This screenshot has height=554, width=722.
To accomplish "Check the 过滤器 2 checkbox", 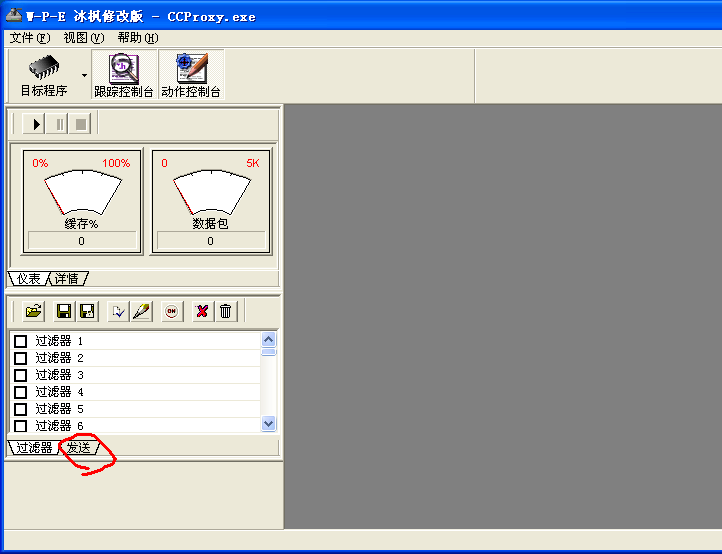I will coord(20,358).
